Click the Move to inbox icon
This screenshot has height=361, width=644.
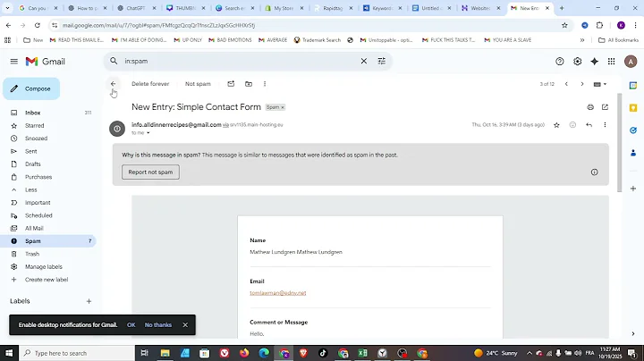[231, 84]
